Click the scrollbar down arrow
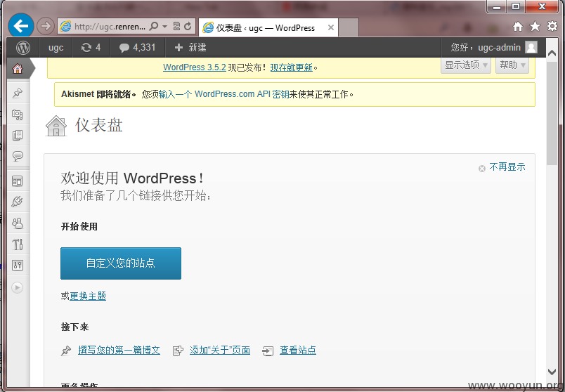The height and width of the screenshot is (392, 565). tap(552, 372)
